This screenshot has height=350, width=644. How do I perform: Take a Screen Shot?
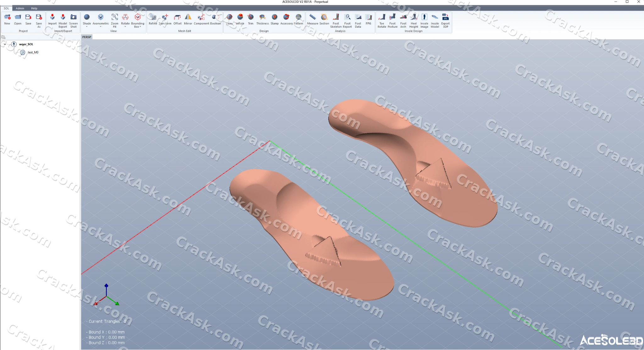click(x=73, y=21)
